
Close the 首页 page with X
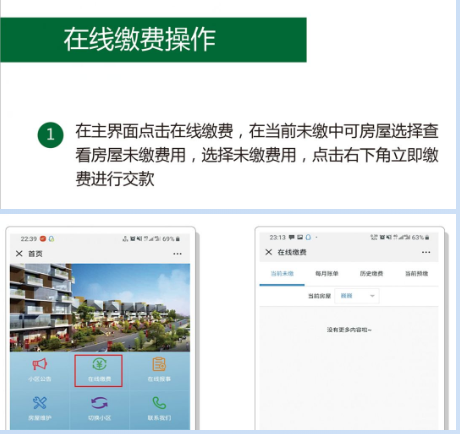(19, 254)
